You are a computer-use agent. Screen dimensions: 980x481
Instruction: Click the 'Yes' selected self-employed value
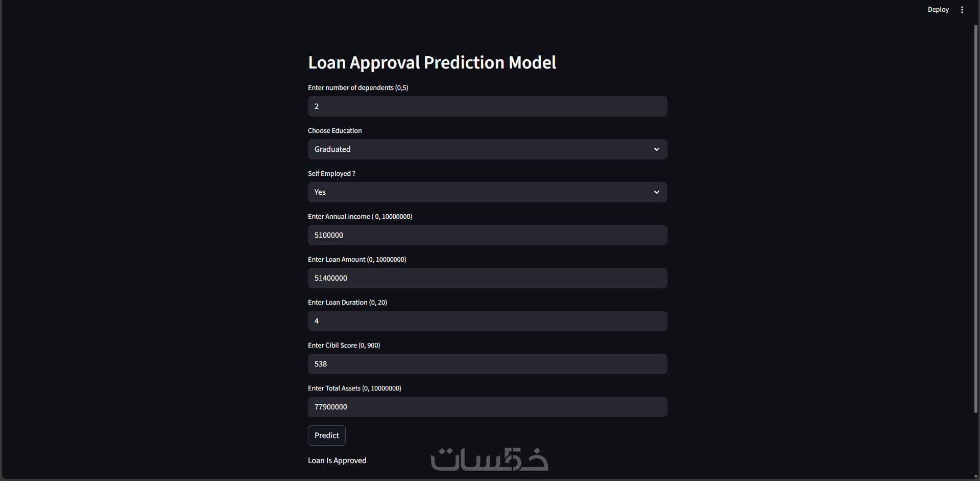click(320, 192)
